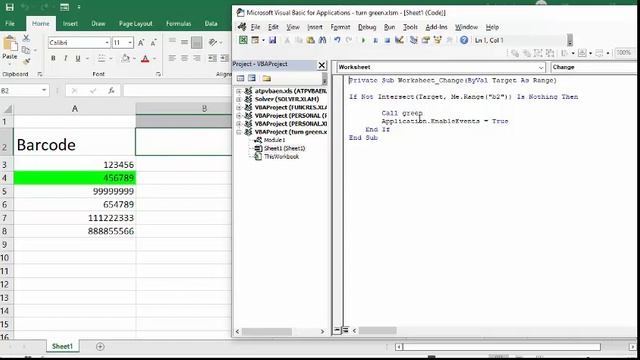Viewport: 640px width, 360px height.
Task: Click the Fill Color bucket icon
Action: click(125, 58)
